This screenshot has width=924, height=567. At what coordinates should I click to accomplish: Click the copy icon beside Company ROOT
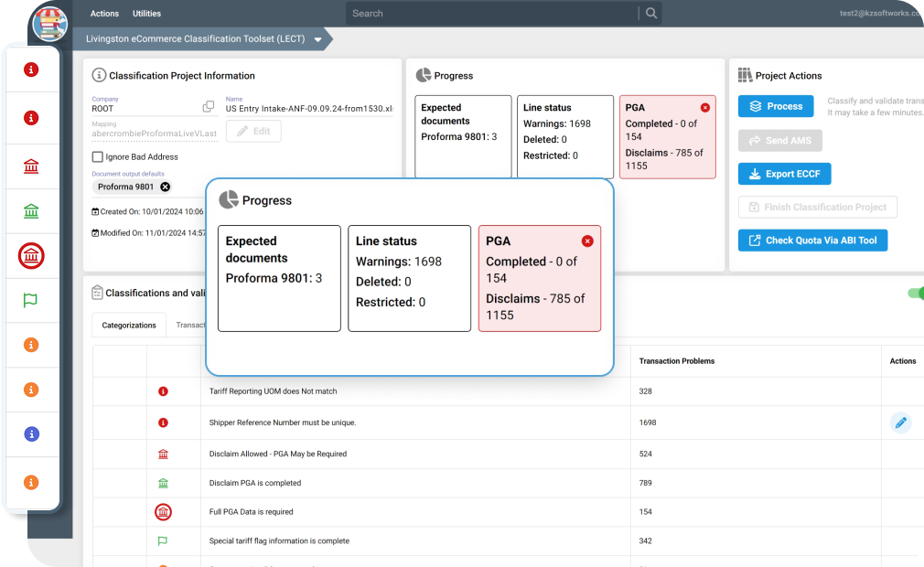[209, 107]
